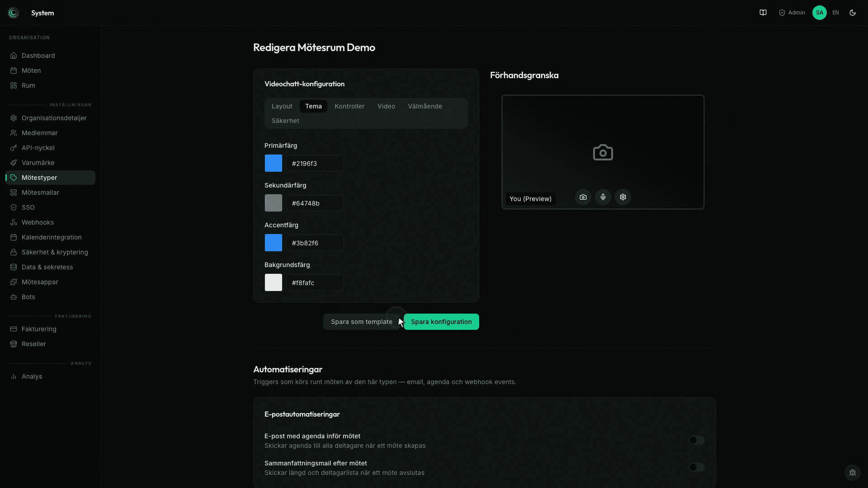The image size is (868, 488).
Task: Open the SA user avatar menu
Action: [x=820, y=13]
